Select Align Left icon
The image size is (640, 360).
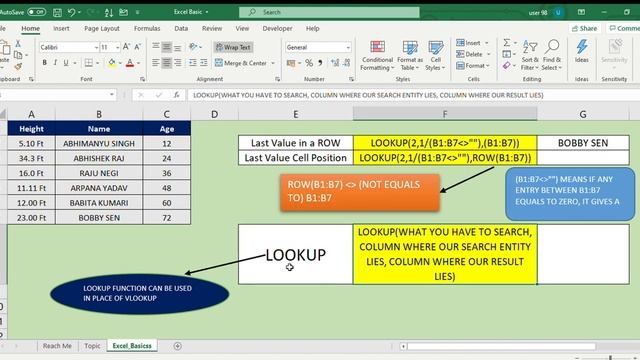[x=156, y=63]
